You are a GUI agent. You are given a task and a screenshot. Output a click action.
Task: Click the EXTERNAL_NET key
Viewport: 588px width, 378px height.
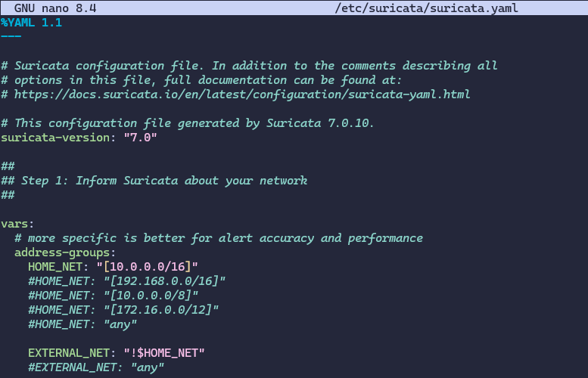click(72, 353)
